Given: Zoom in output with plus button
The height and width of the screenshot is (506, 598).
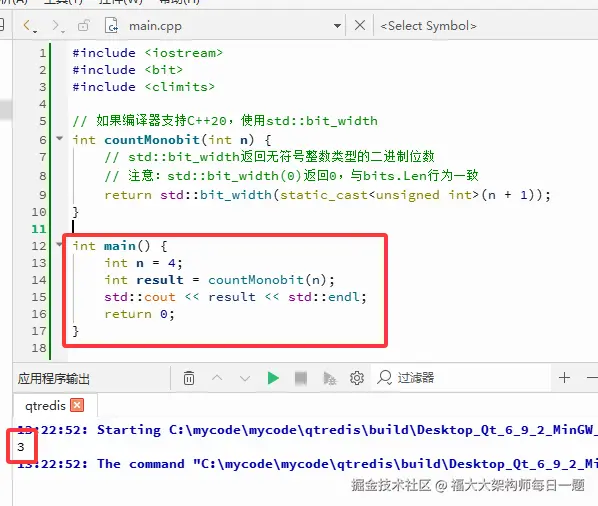Looking at the screenshot, I should pos(564,377).
